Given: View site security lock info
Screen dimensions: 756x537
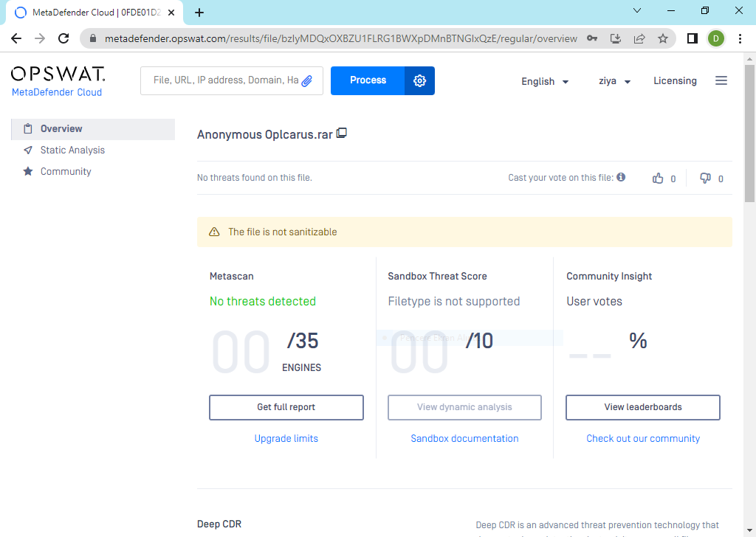Looking at the screenshot, I should (x=94, y=38).
